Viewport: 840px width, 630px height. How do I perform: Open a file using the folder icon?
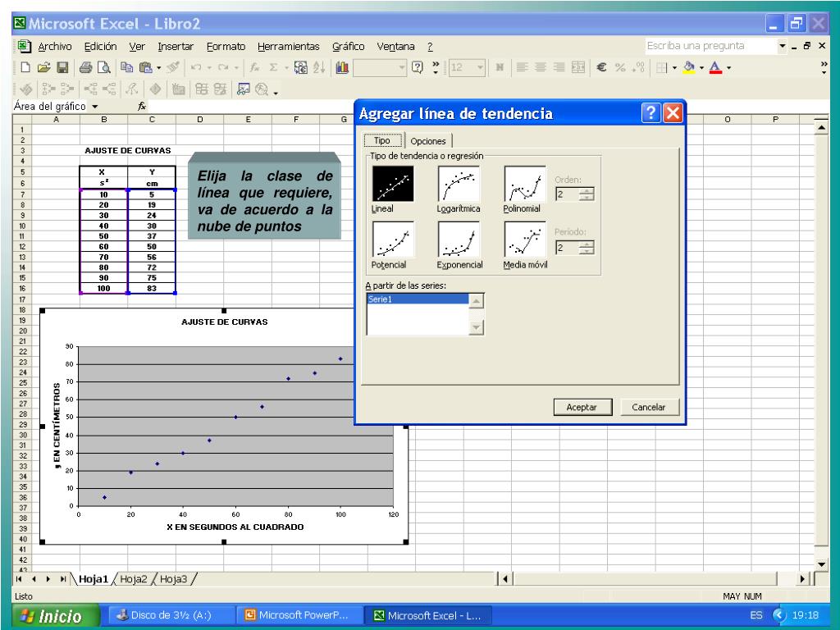point(44,67)
